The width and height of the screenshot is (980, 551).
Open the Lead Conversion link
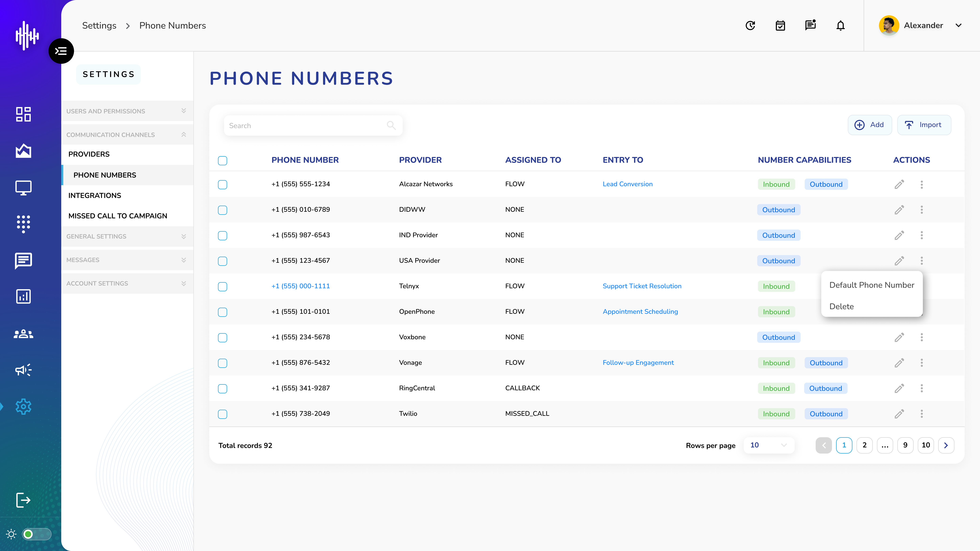tap(627, 184)
